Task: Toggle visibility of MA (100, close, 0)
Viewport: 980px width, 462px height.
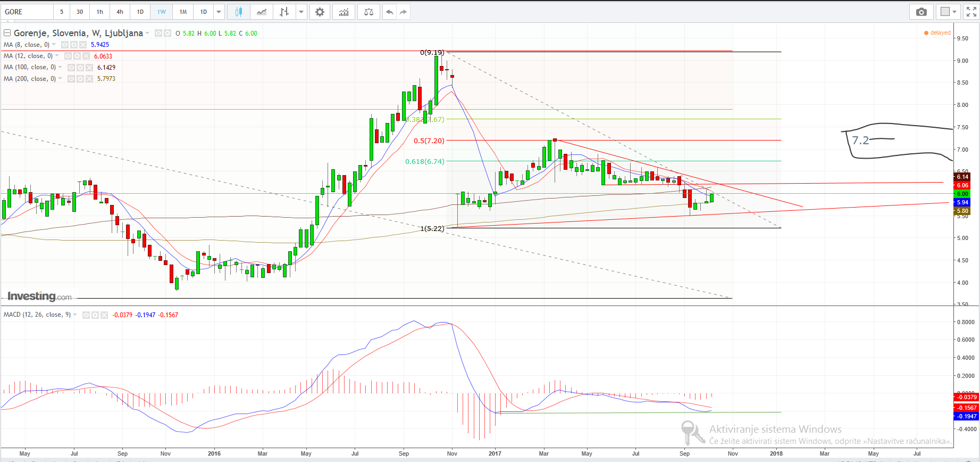Action: point(71,68)
